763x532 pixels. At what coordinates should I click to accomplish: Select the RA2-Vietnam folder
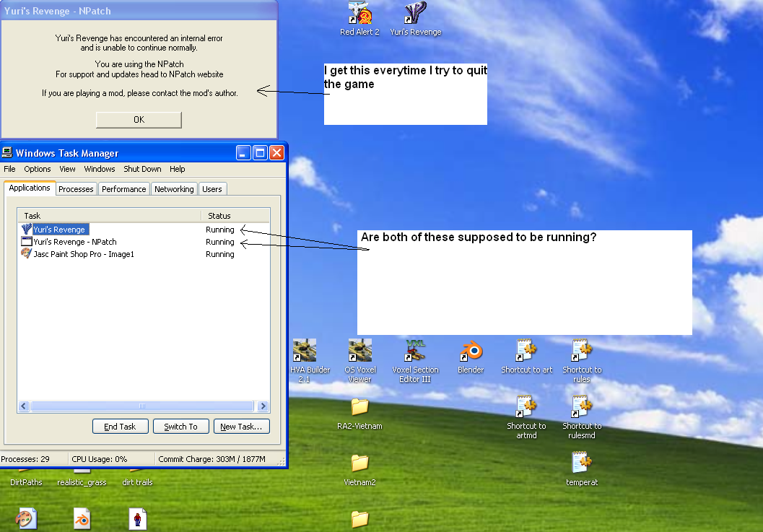(360, 414)
